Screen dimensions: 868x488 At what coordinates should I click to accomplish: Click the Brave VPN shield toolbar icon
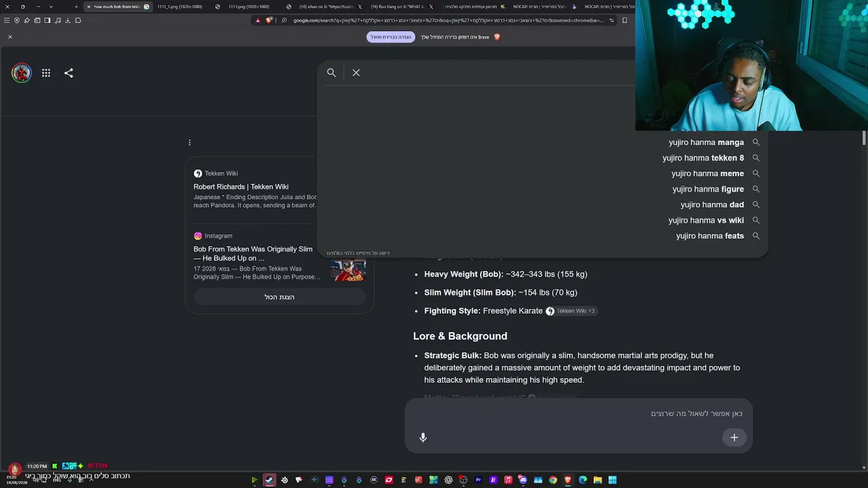17,20
